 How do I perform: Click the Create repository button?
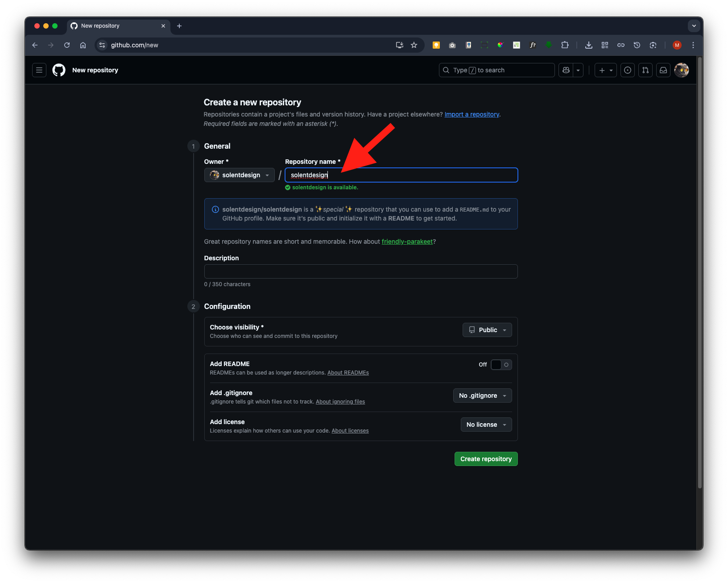point(486,459)
